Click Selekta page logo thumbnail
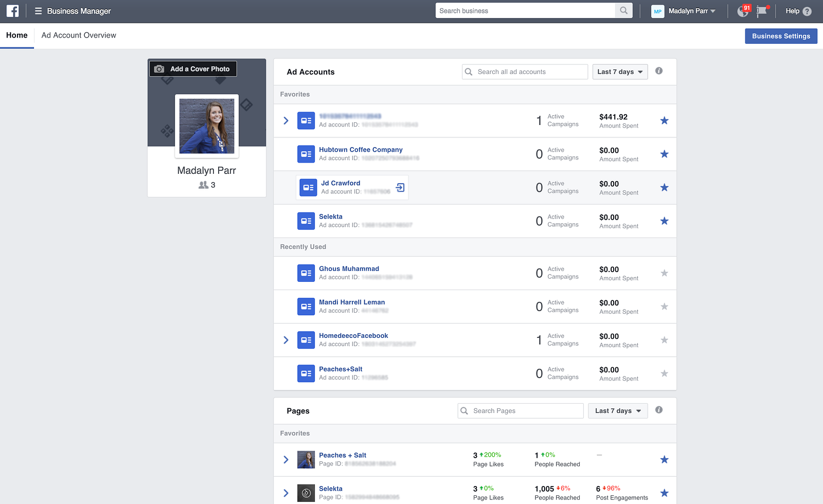The height and width of the screenshot is (504, 823). coord(306,493)
